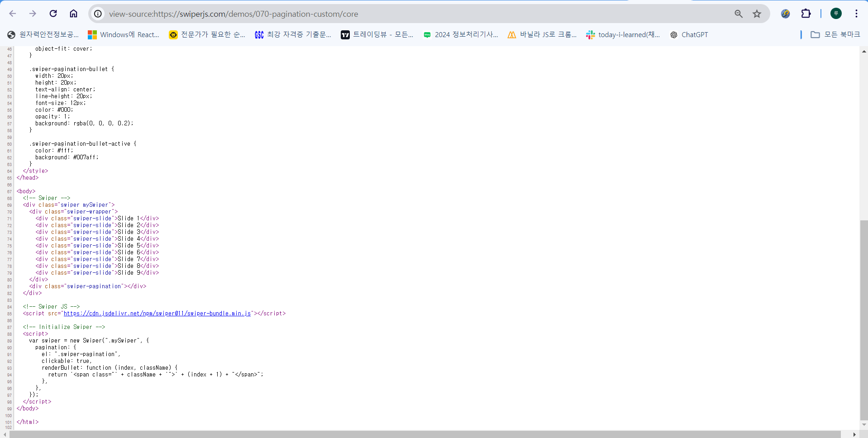Click the 'var swiper = new Swiper' line
Viewport: 868px width, 438px height.
[x=89, y=340]
